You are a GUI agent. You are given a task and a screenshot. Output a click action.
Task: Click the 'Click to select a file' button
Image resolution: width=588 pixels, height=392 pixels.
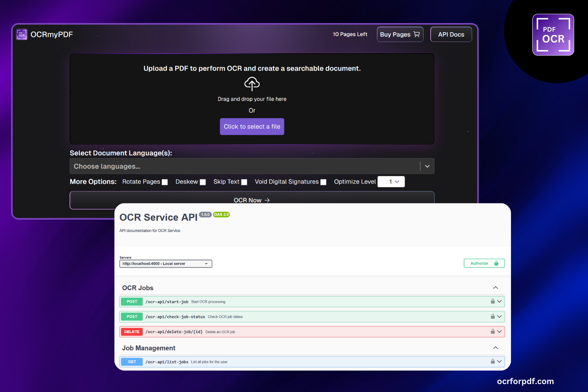[x=252, y=127]
